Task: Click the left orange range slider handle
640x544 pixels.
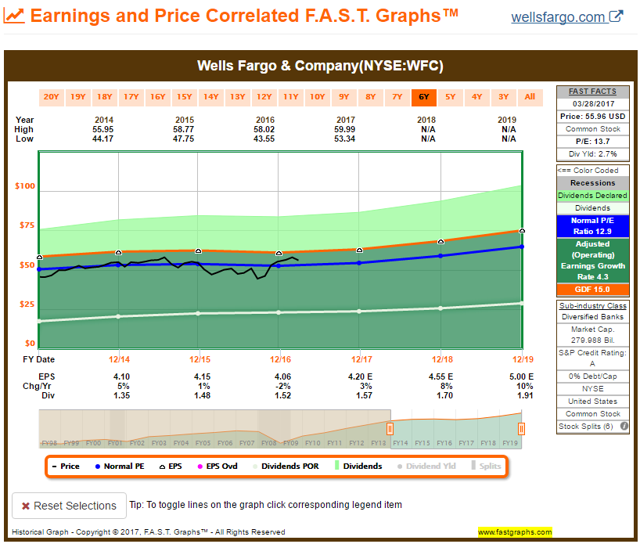Action: coord(390,429)
